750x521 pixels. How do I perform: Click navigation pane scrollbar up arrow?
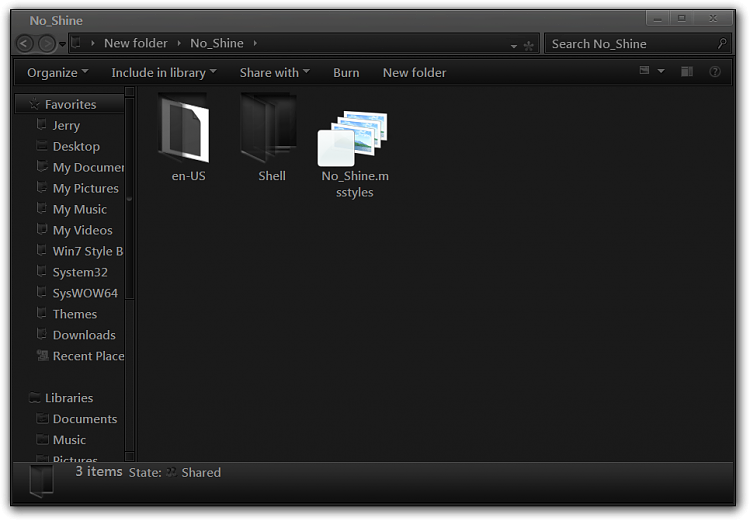129,91
